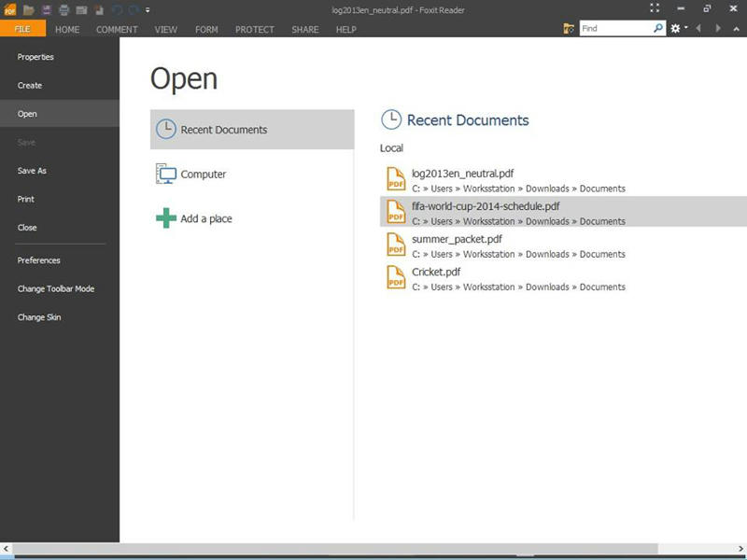Viewport: 747px width, 560px height.
Task: Click PDF icon beside fifa-world-cup-2014-schedule.pdf
Action: coord(396,212)
